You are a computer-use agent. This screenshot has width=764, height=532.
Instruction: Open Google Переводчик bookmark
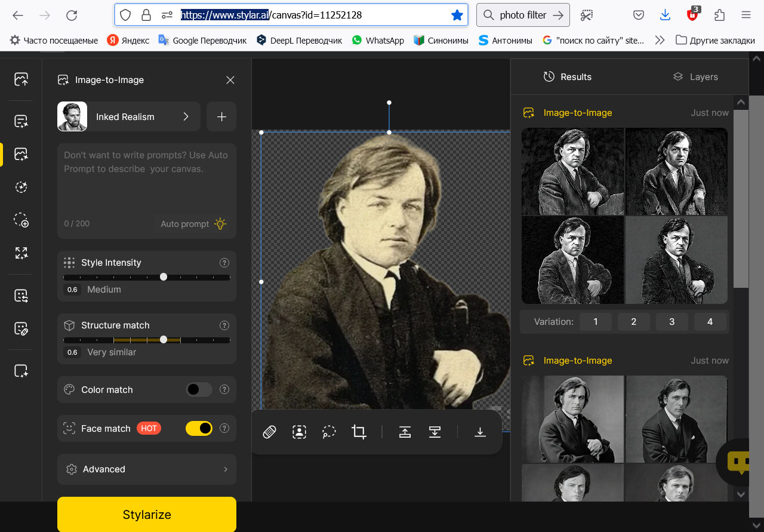click(202, 40)
